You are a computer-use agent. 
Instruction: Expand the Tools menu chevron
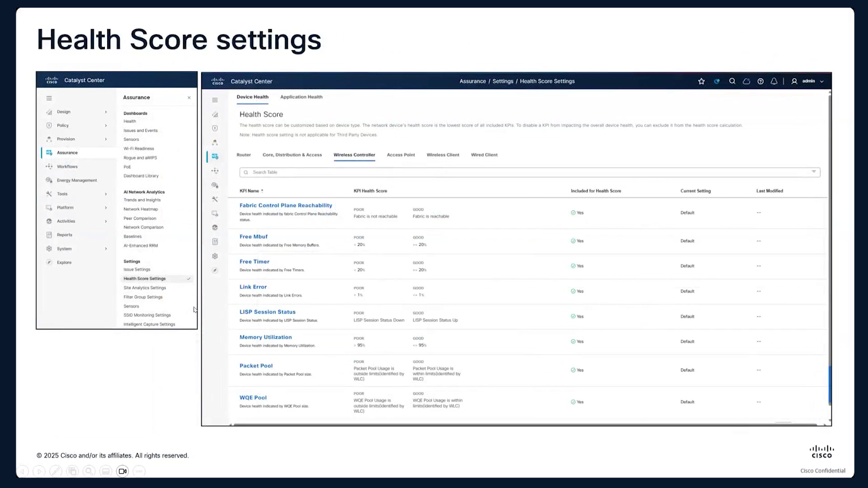coord(106,194)
